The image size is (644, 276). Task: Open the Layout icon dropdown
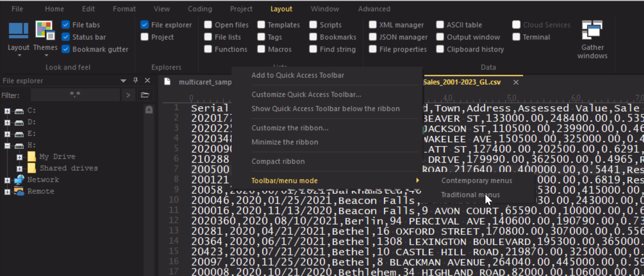(18, 36)
